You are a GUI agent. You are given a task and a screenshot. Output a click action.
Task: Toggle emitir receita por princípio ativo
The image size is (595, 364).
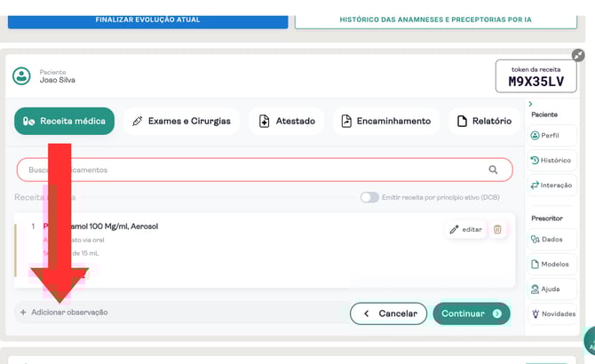click(369, 197)
